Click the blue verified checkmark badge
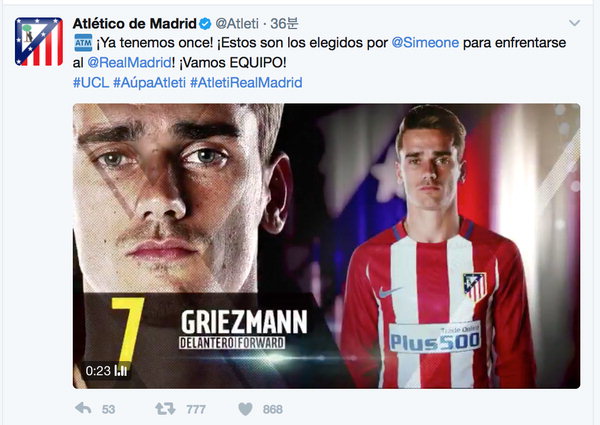The height and width of the screenshot is (425, 600). 205,24
